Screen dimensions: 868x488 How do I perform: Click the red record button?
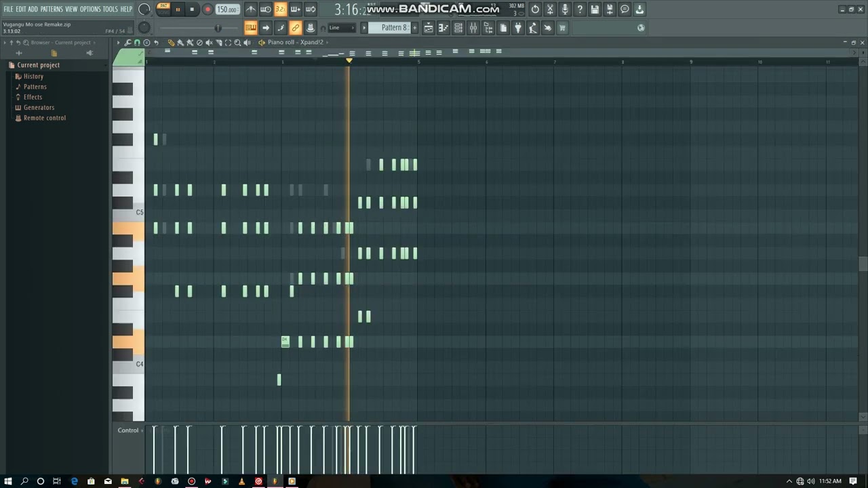click(x=208, y=9)
